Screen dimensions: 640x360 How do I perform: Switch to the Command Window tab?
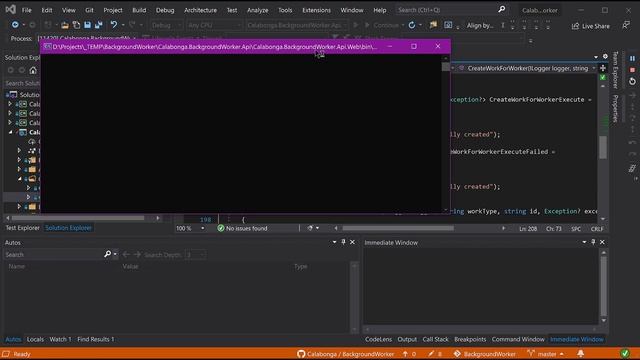(518, 339)
